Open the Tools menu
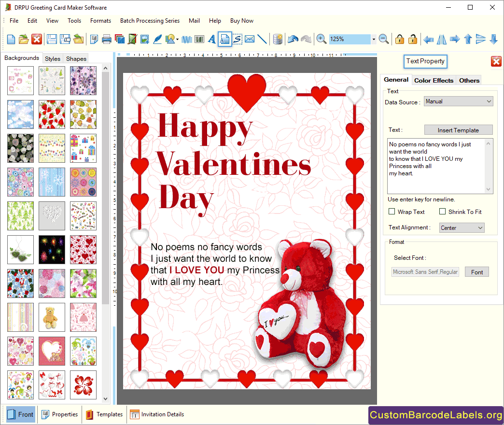 pyautogui.click(x=74, y=21)
